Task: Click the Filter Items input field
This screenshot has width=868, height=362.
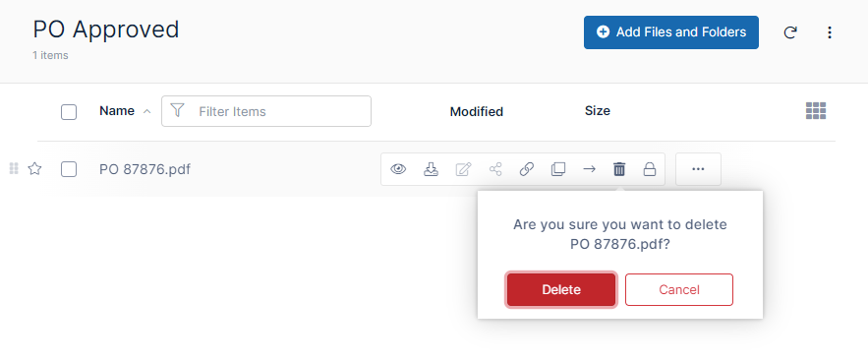Action: click(266, 111)
